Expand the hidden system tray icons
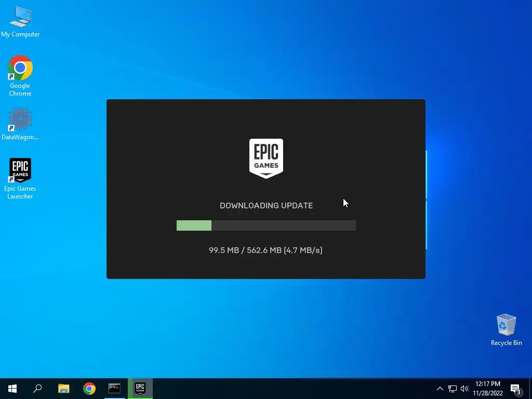Image resolution: width=532 pixels, height=399 pixels. (440, 389)
